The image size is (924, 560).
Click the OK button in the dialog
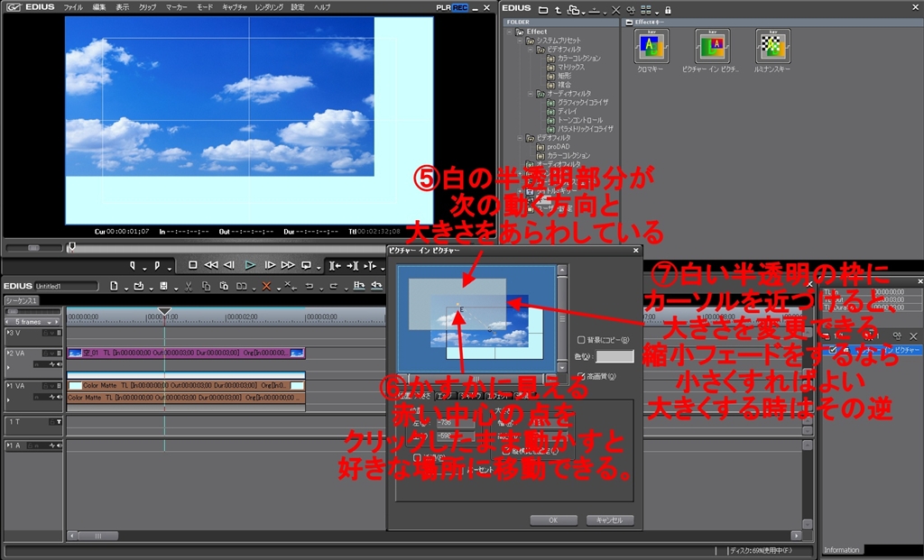[x=553, y=520]
